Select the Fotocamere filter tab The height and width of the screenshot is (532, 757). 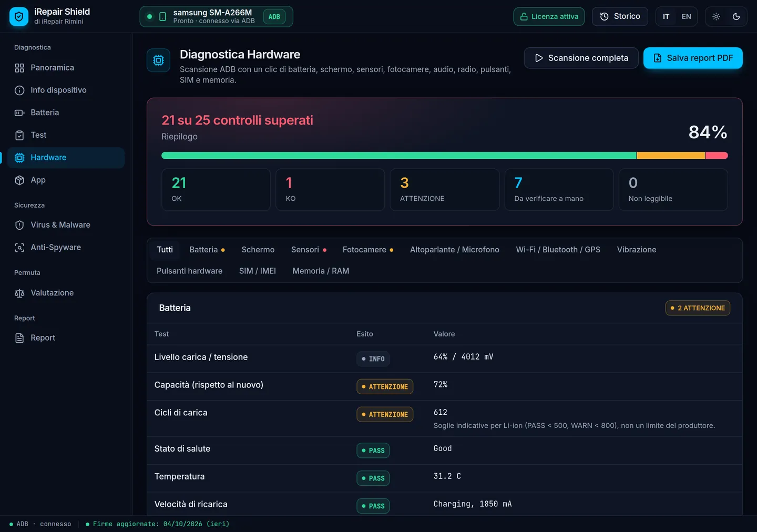pos(368,250)
